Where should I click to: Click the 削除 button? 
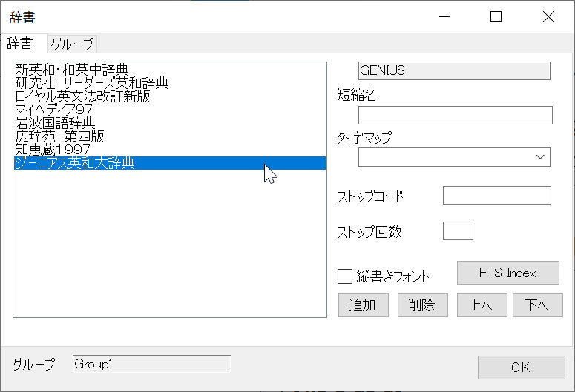coord(422,305)
